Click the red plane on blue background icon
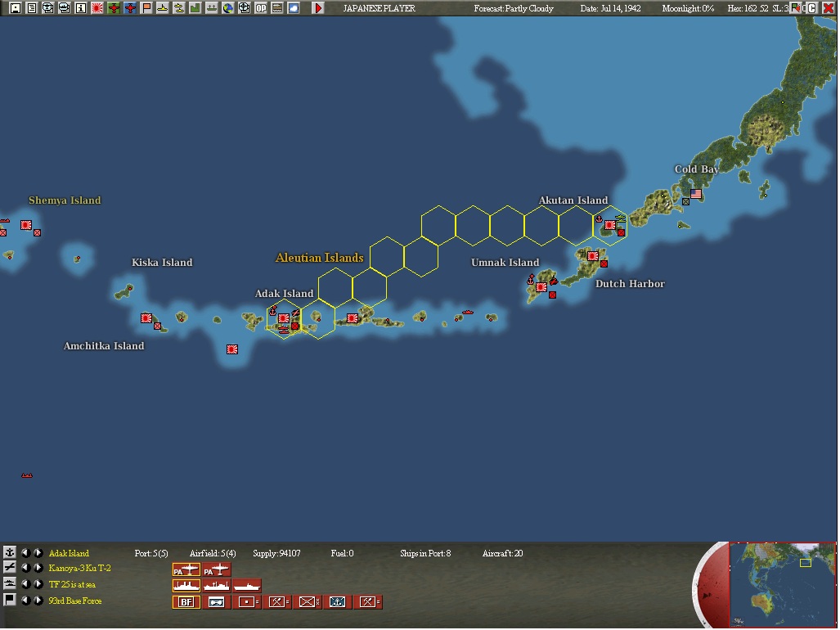 click(130, 8)
